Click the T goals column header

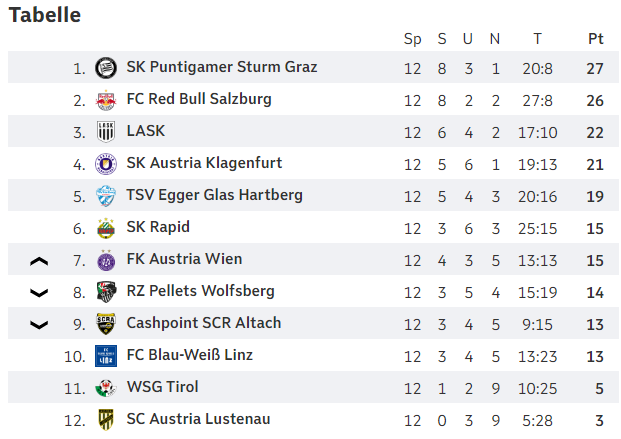click(x=537, y=39)
